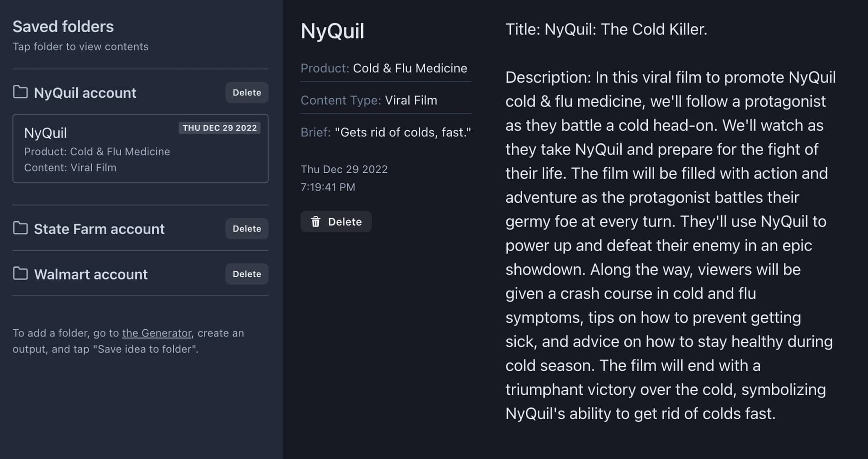Screen dimensions: 868x459
Task: Open the Generator link
Action: coord(156,333)
